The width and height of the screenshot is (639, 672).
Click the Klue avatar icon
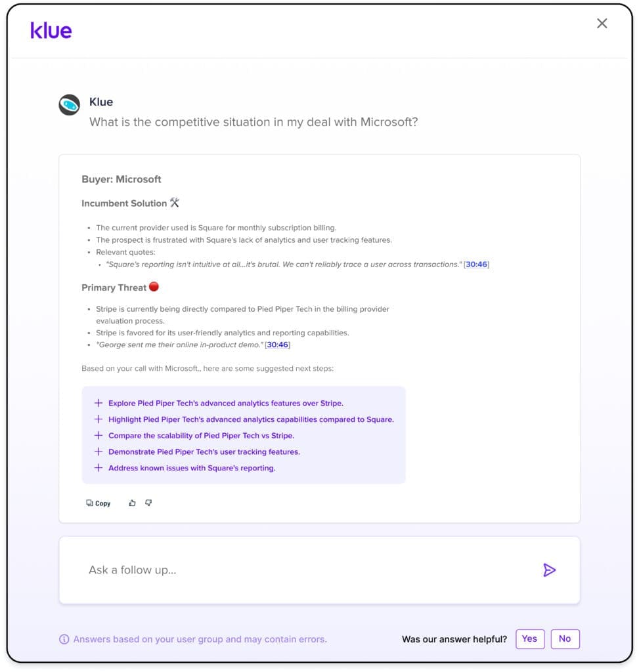pyautogui.click(x=69, y=105)
